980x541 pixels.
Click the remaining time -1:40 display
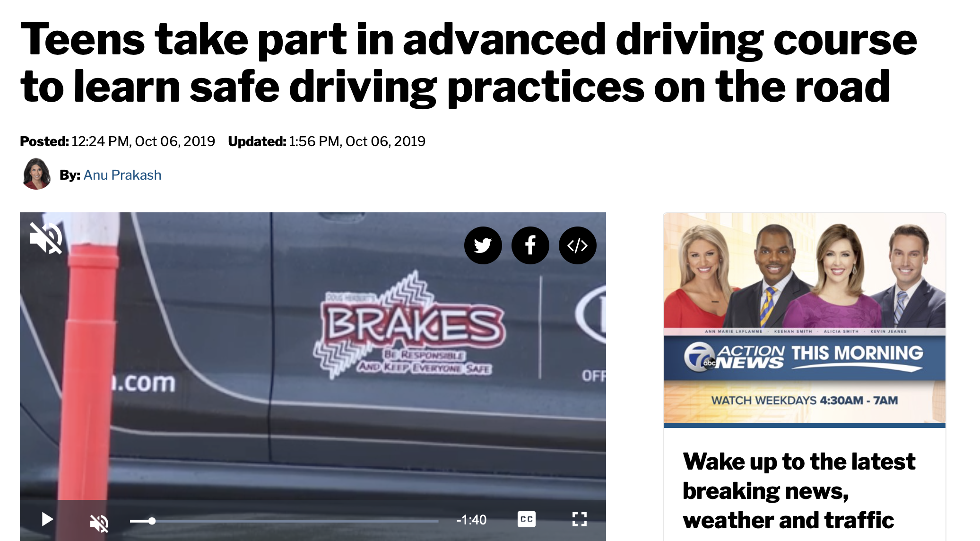pyautogui.click(x=471, y=520)
